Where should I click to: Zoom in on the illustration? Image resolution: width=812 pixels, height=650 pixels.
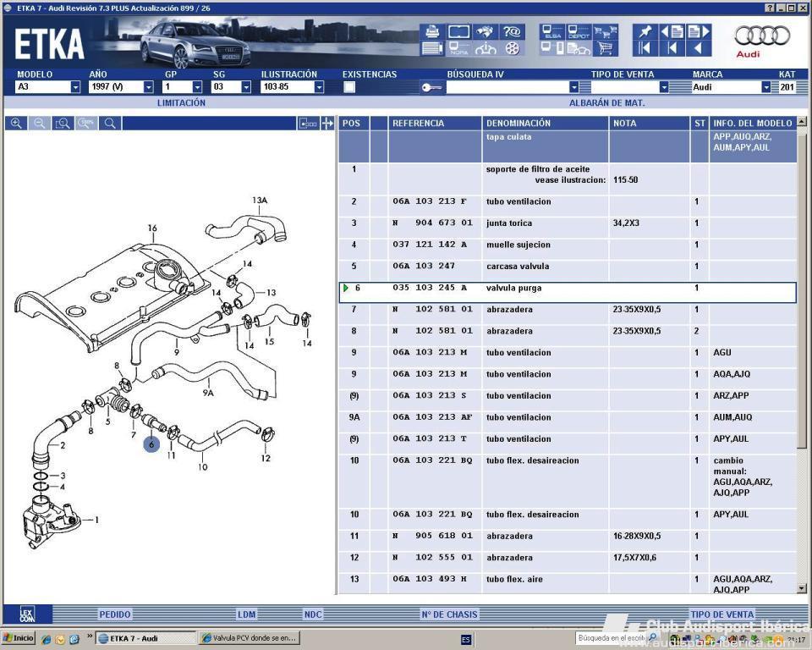click(16, 123)
